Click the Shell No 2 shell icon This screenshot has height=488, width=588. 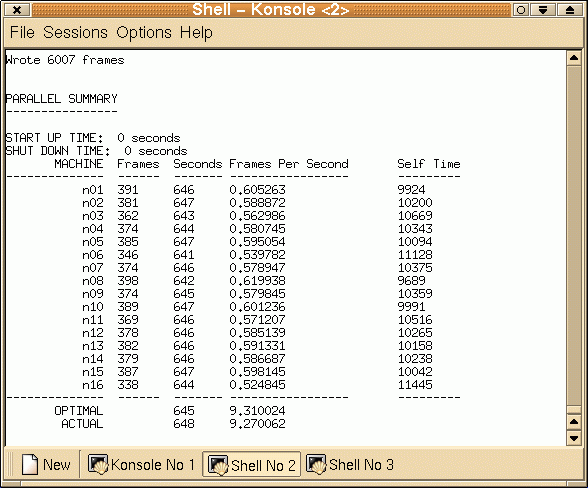click(218, 465)
